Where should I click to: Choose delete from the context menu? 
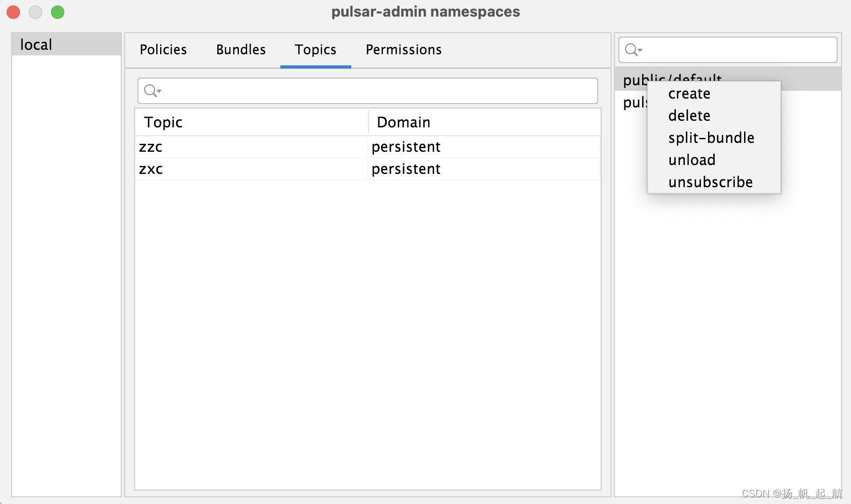point(689,116)
